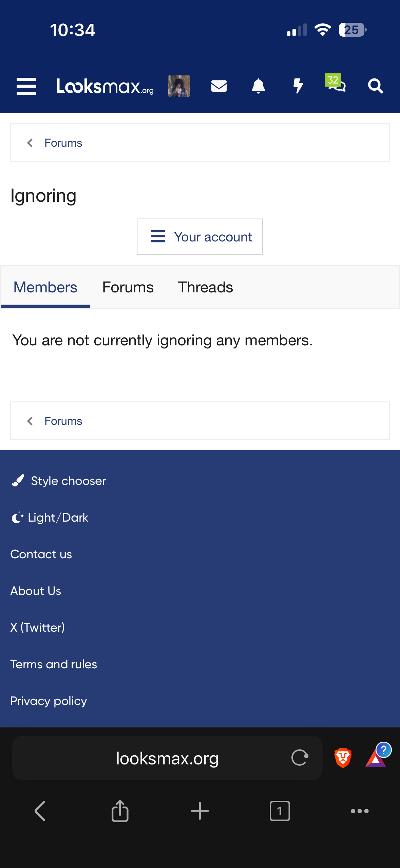Open the private messages envelope icon
This screenshot has height=868, width=400.
tap(219, 86)
